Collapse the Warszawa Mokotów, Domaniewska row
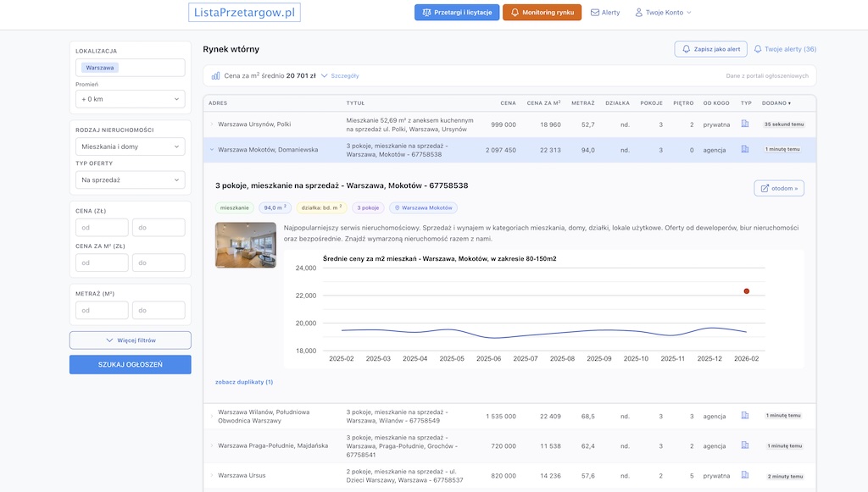This screenshot has width=868, height=492. (x=212, y=150)
